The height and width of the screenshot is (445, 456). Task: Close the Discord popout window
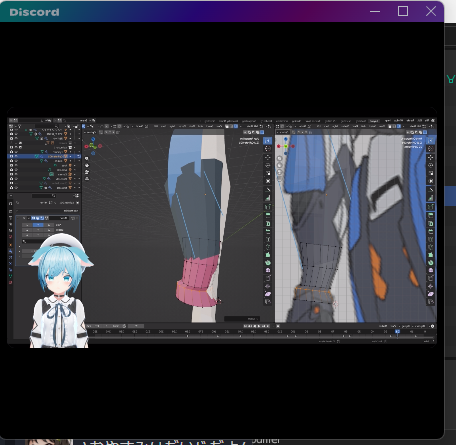point(431,11)
